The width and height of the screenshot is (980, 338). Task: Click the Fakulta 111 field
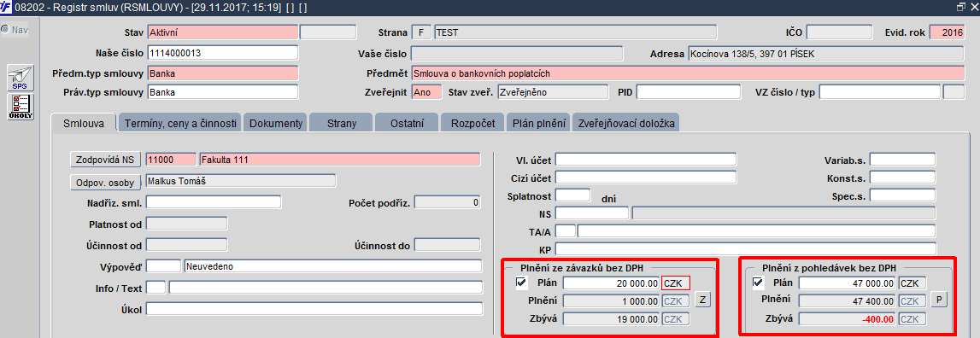(340, 160)
